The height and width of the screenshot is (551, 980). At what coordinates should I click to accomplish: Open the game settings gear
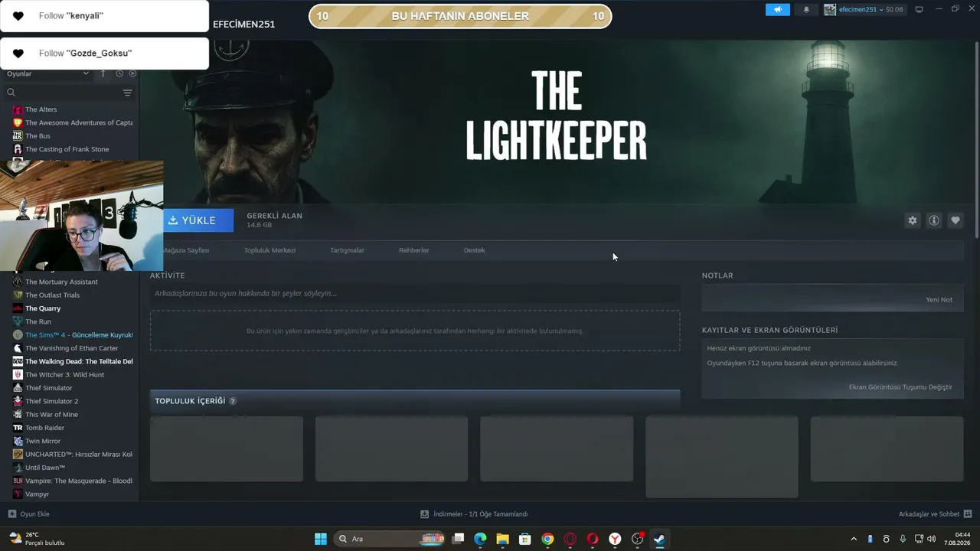click(x=912, y=220)
